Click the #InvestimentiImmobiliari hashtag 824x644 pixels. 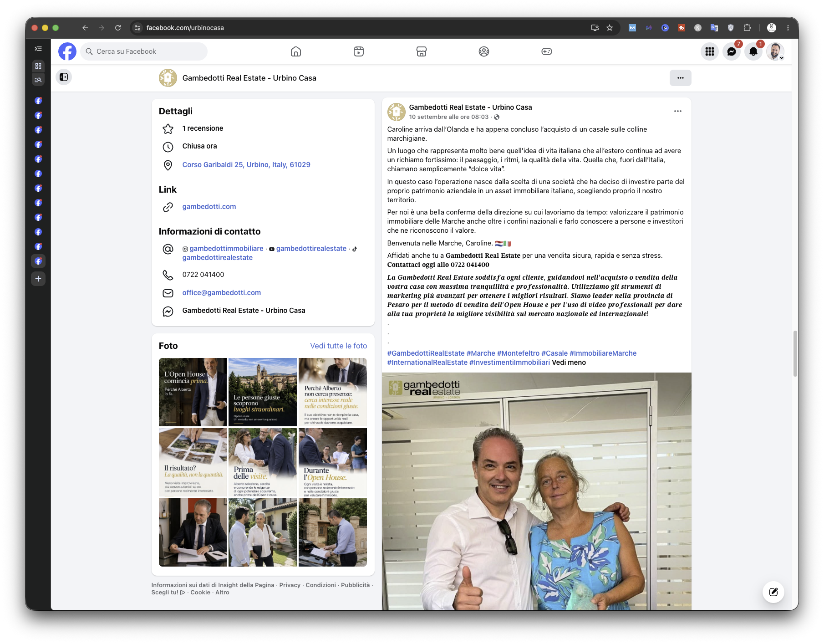pyautogui.click(x=509, y=363)
